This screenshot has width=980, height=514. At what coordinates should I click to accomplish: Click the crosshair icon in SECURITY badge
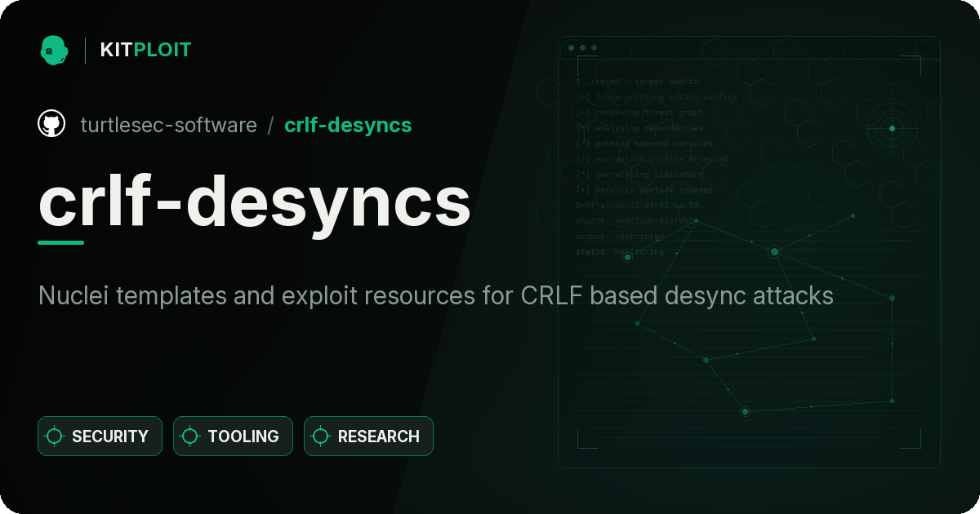[55, 436]
